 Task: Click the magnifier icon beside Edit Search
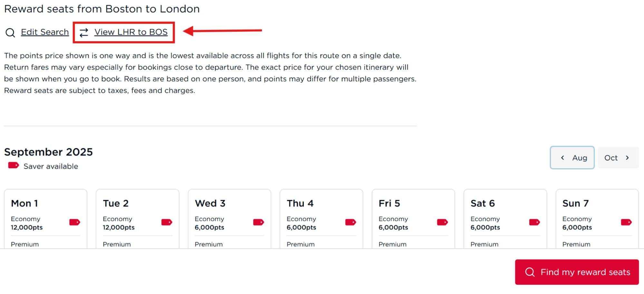(10, 32)
